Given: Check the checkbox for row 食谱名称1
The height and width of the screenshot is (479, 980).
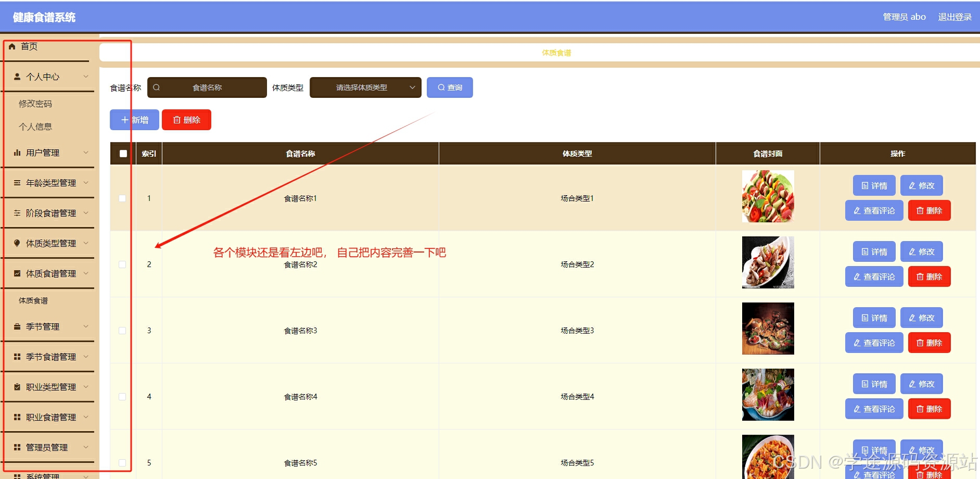Looking at the screenshot, I should 122,198.
